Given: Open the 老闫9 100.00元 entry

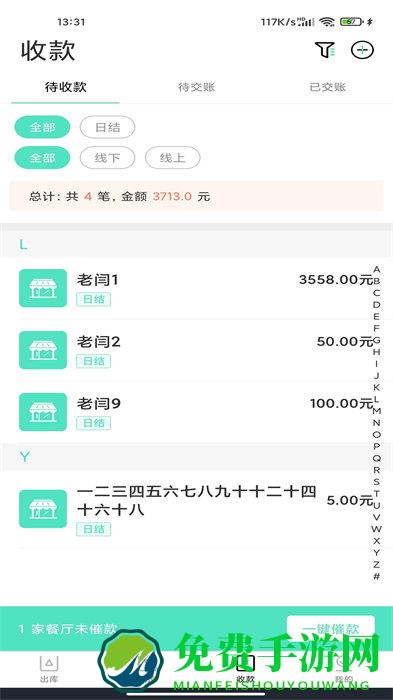Looking at the screenshot, I should point(196,412).
